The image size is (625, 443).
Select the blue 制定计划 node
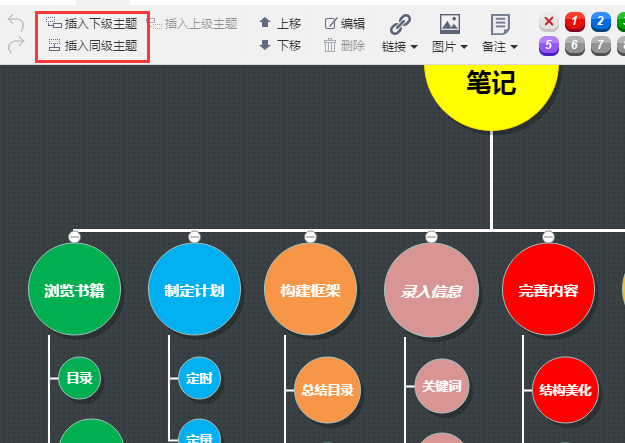[x=195, y=289]
